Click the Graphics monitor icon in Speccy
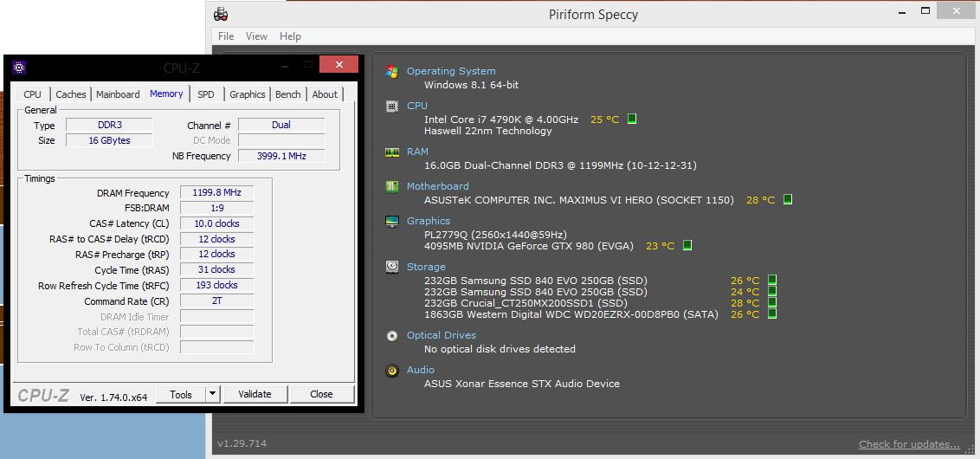This screenshot has width=980, height=459. (x=392, y=222)
